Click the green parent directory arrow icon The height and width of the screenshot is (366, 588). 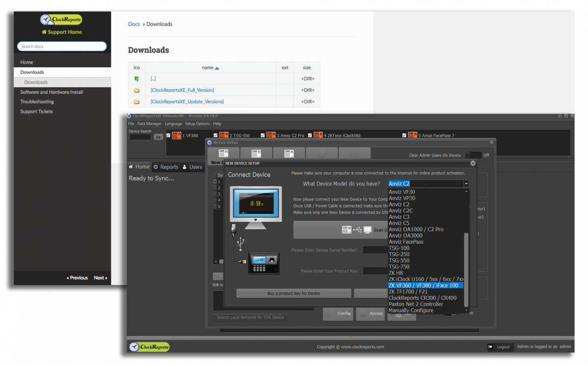[137, 78]
